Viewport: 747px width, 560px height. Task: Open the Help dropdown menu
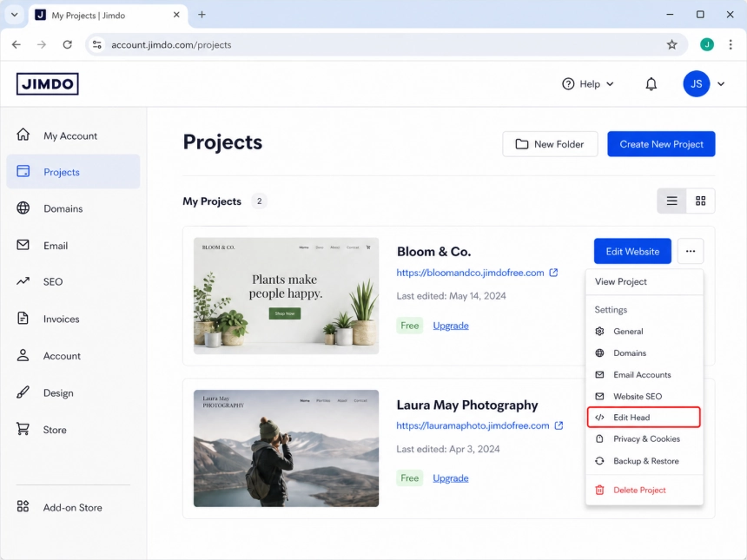point(588,84)
